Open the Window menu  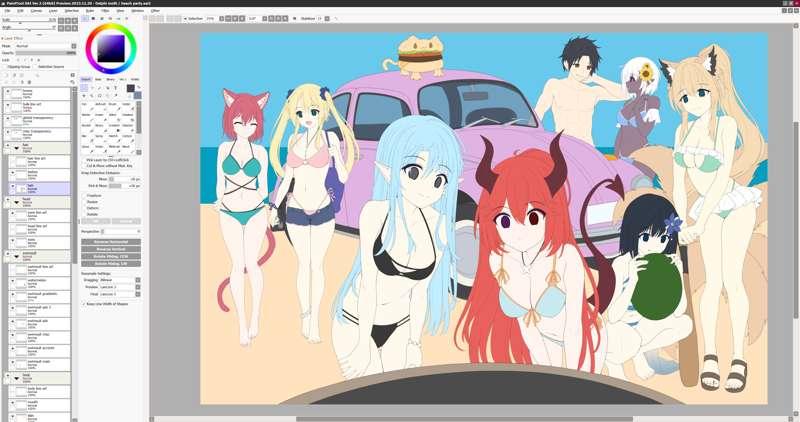click(138, 10)
